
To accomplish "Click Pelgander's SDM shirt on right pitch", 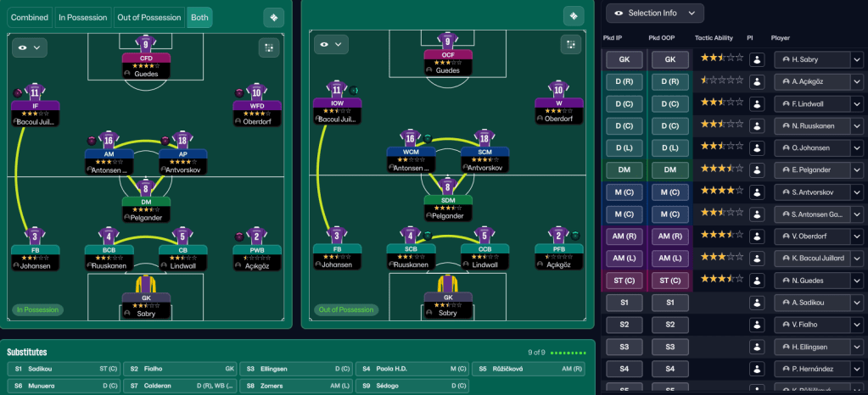I will 448,186.
